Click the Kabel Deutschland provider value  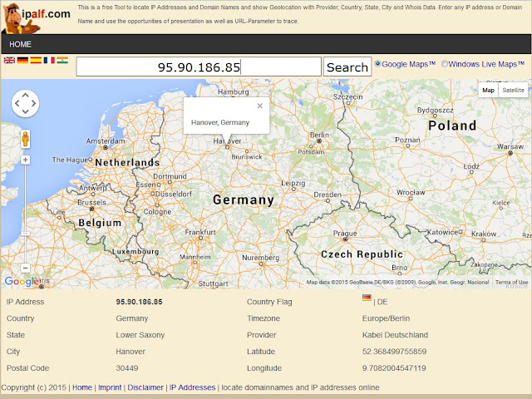click(x=395, y=335)
